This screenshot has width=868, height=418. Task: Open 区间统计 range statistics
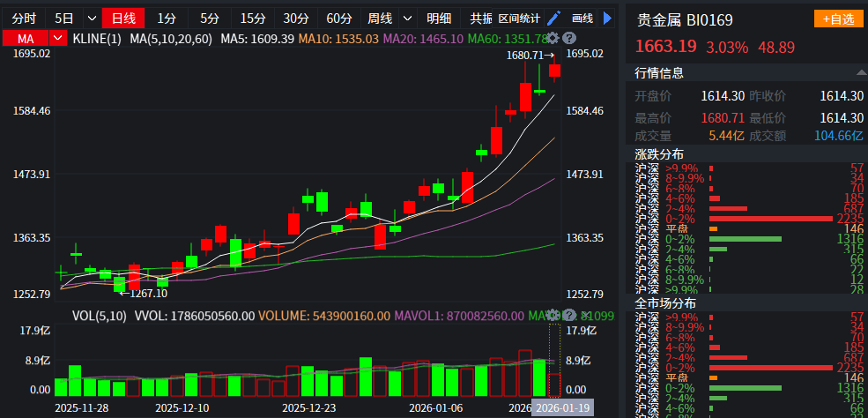pos(519,18)
